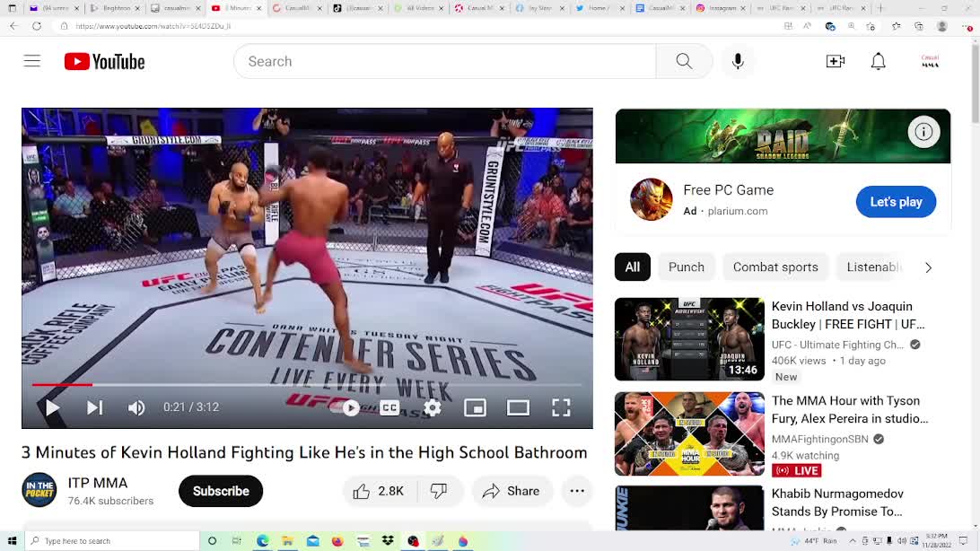Click the browser address bar URL
The height and width of the screenshot is (551, 980).
point(153,26)
